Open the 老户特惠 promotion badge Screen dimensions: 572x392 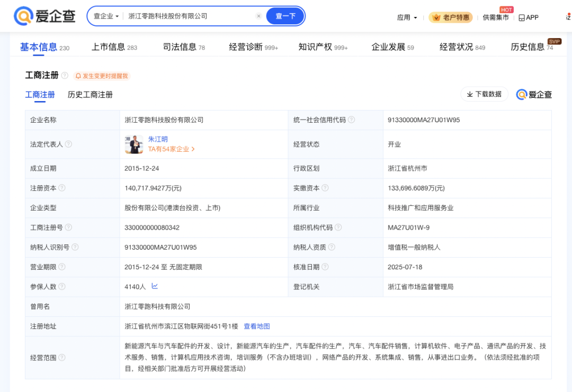451,17
